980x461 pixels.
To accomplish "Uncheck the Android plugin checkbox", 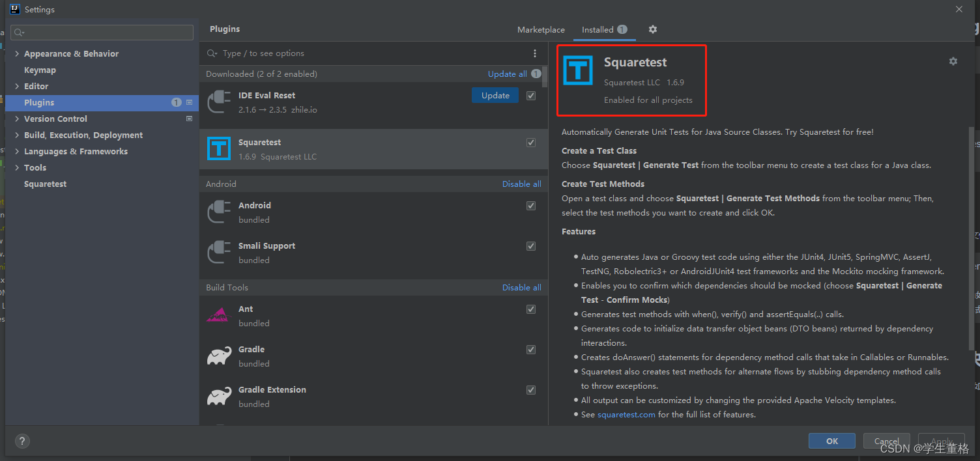I will (x=531, y=206).
